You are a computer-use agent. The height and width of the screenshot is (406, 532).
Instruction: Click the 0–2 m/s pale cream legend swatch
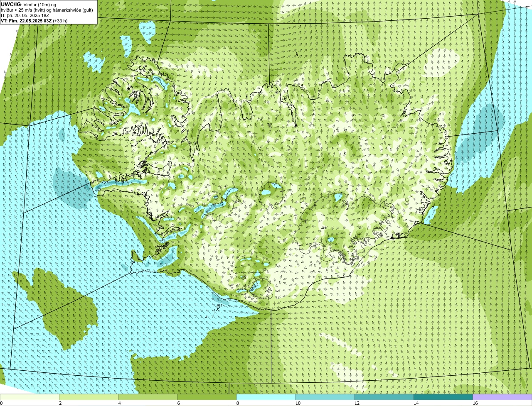pos(30,397)
